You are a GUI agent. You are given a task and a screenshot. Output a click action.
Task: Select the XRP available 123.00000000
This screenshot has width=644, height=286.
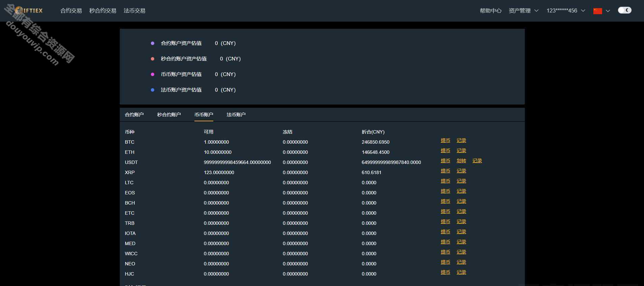(219, 172)
